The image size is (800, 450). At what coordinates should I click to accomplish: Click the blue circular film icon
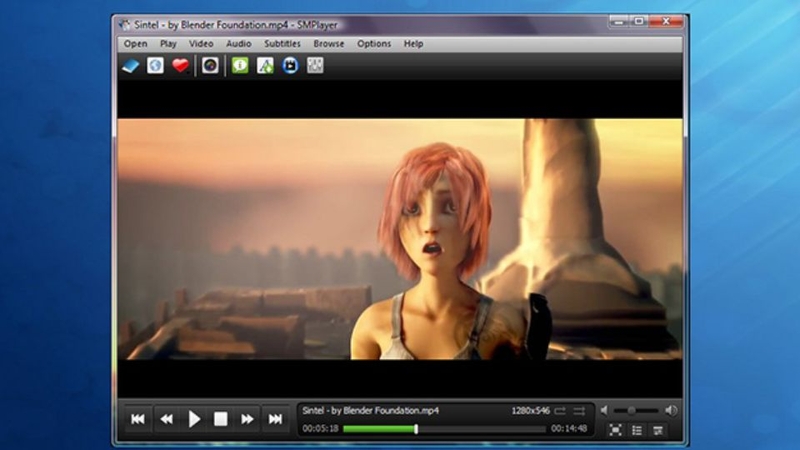pyautogui.click(x=290, y=65)
